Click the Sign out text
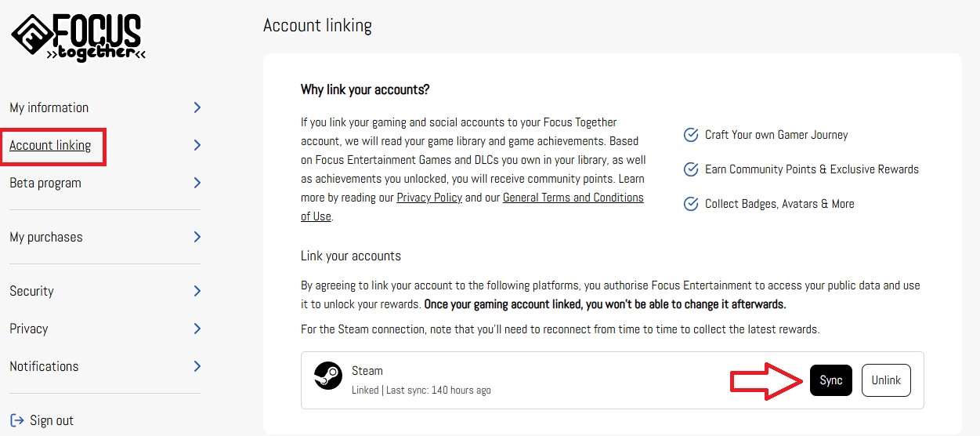The height and width of the screenshot is (436, 980). (52, 420)
